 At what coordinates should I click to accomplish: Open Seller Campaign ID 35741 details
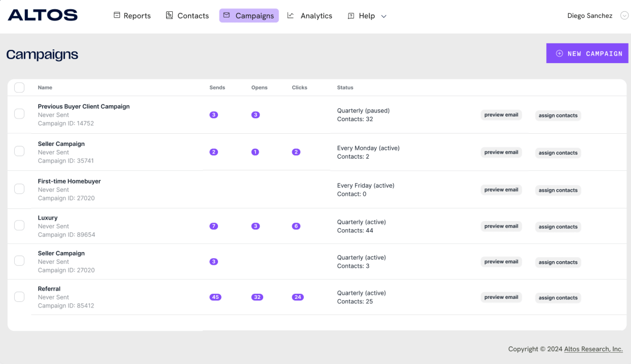61,143
